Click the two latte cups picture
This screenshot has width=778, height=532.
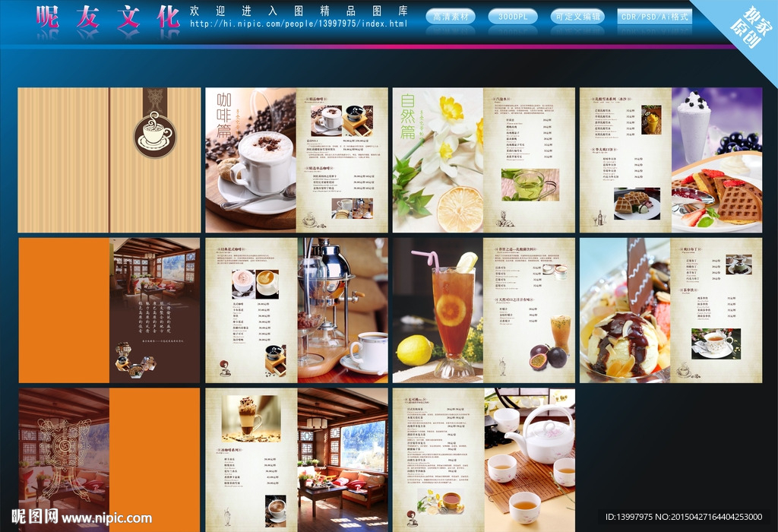pyautogui.click(x=255, y=284)
